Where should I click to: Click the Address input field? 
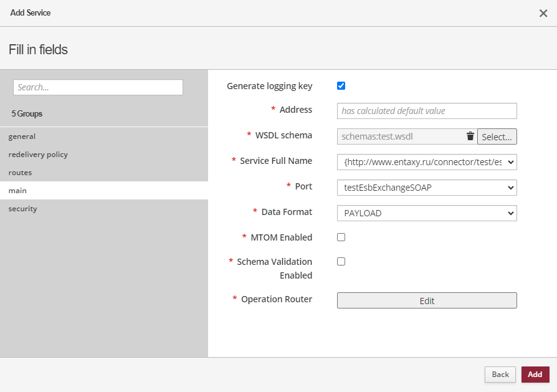pos(426,110)
